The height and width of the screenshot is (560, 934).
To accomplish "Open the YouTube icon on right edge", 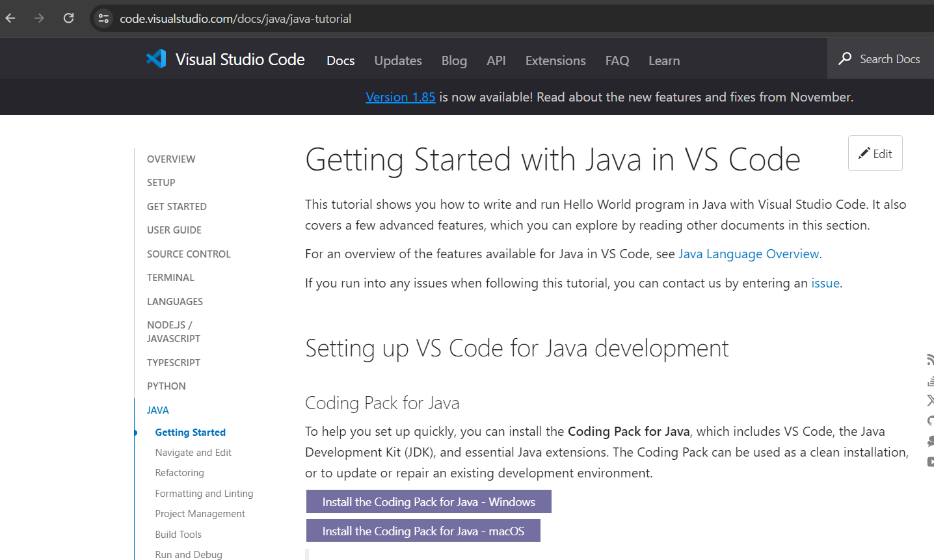I will [x=931, y=462].
